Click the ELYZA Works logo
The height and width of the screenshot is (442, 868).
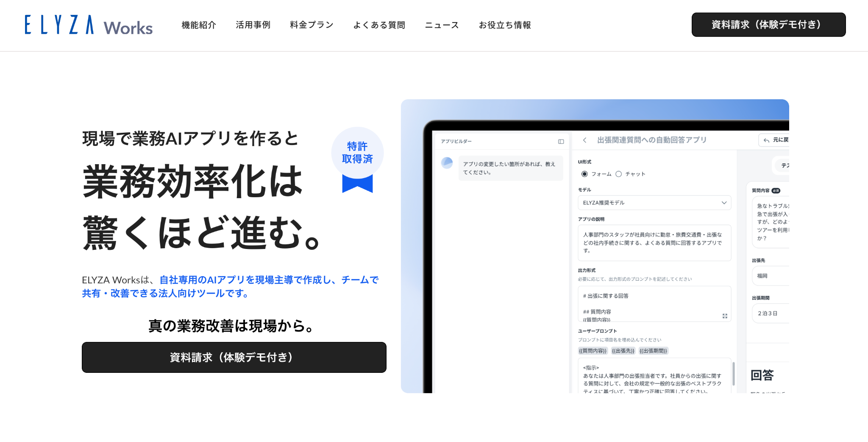(x=89, y=25)
